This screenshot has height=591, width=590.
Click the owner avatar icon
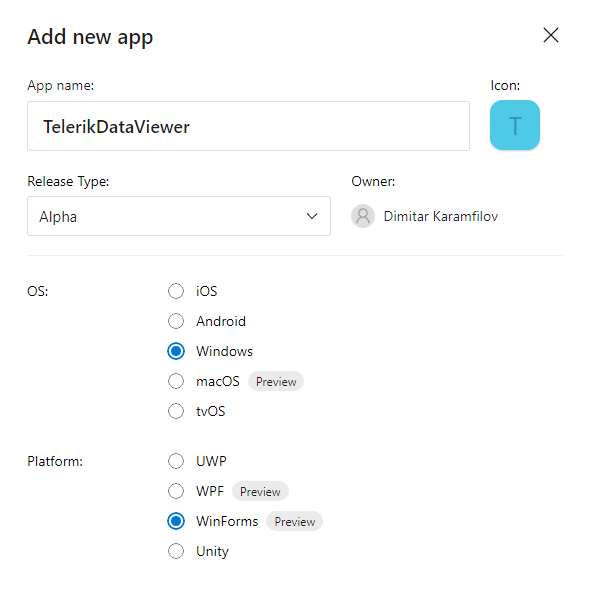(x=363, y=216)
